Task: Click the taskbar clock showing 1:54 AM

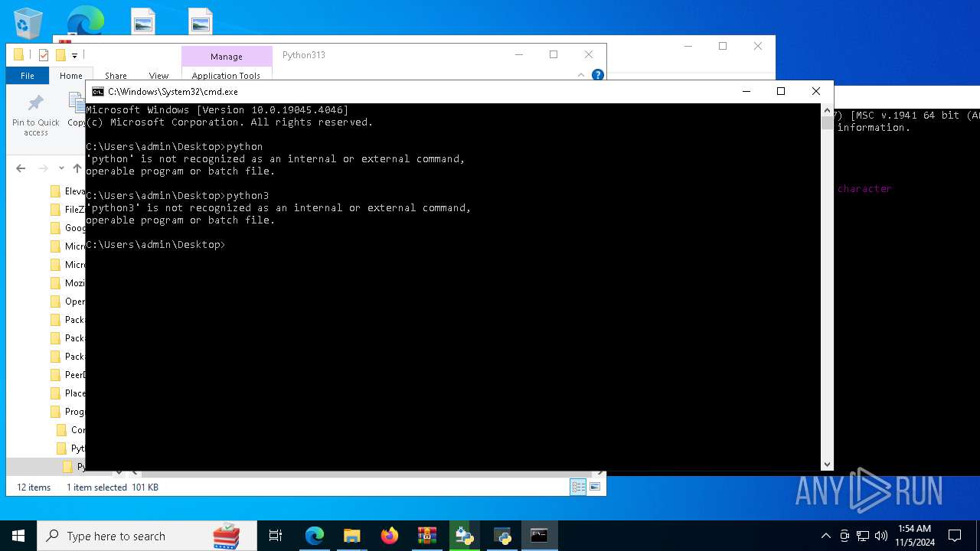Action: pos(915,536)
